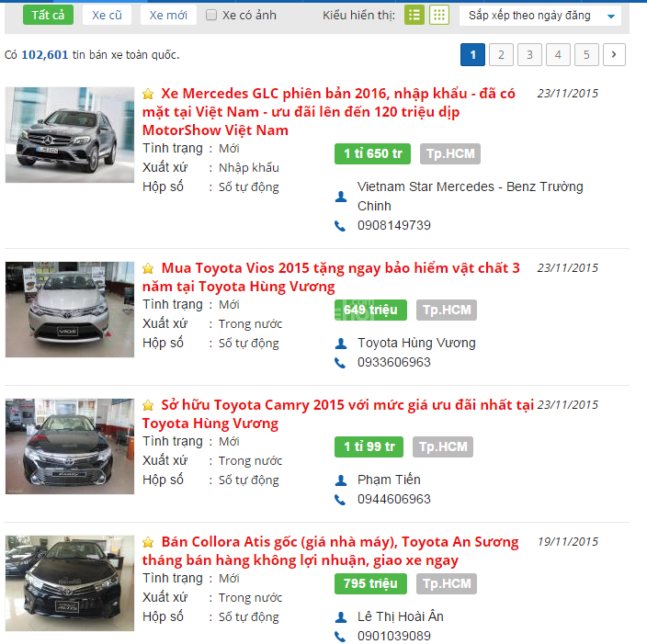Go to page 1
Viewport: 647px width, 644px height.
473,54
